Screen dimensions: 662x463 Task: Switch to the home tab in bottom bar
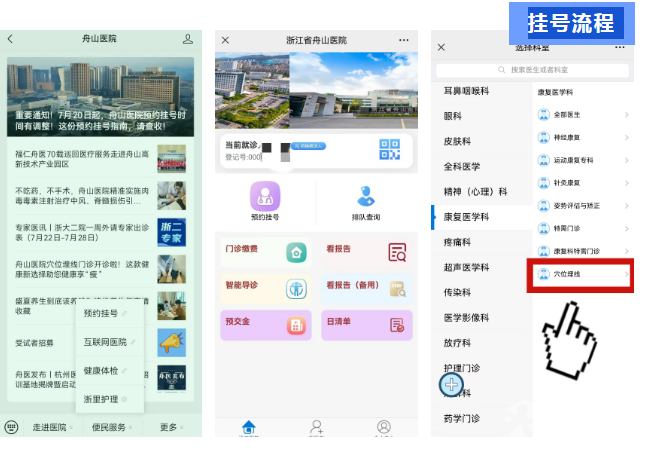tap(249, 427)
